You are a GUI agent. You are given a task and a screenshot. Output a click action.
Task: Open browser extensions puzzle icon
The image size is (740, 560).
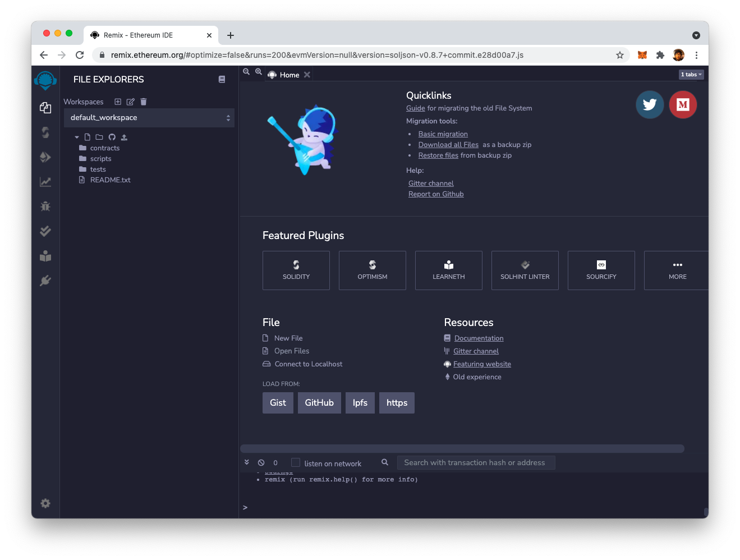(660, 55)
